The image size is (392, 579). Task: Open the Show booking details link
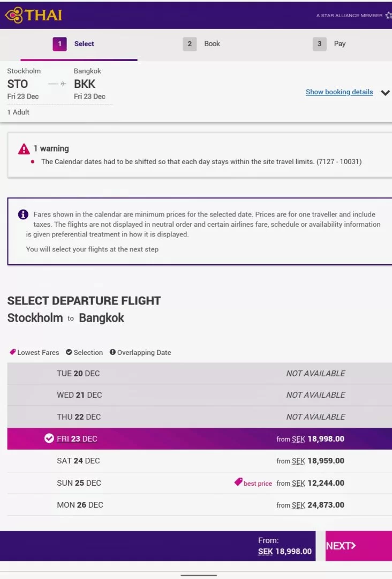click(339, 92)
